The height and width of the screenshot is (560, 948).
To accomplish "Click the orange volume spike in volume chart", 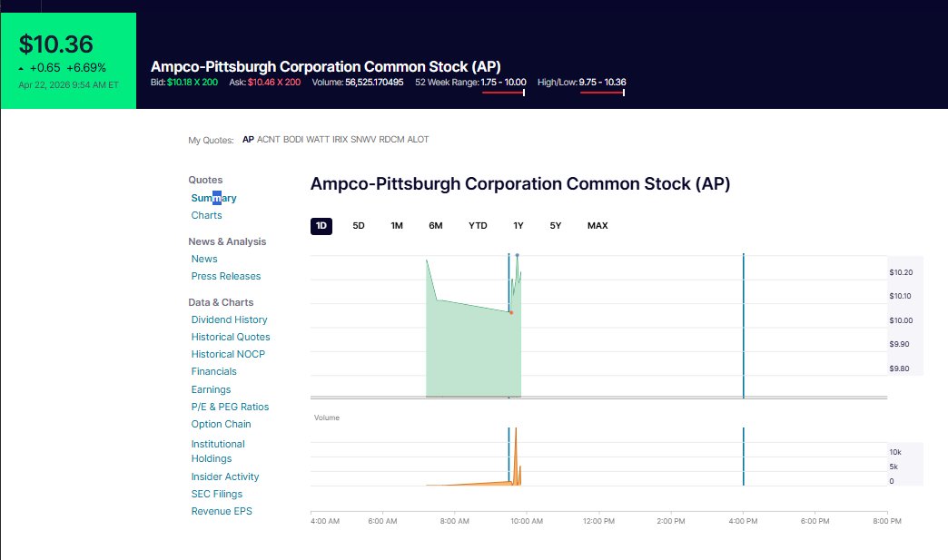I will pyautogui.click(x=516, y=457).
